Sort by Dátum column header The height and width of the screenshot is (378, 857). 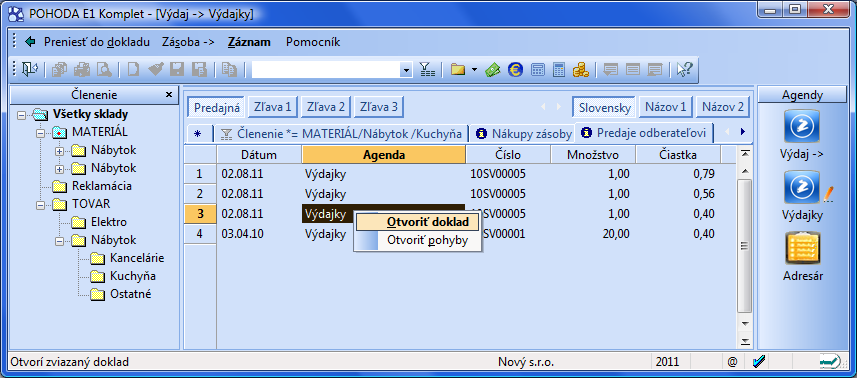[259, 155]
